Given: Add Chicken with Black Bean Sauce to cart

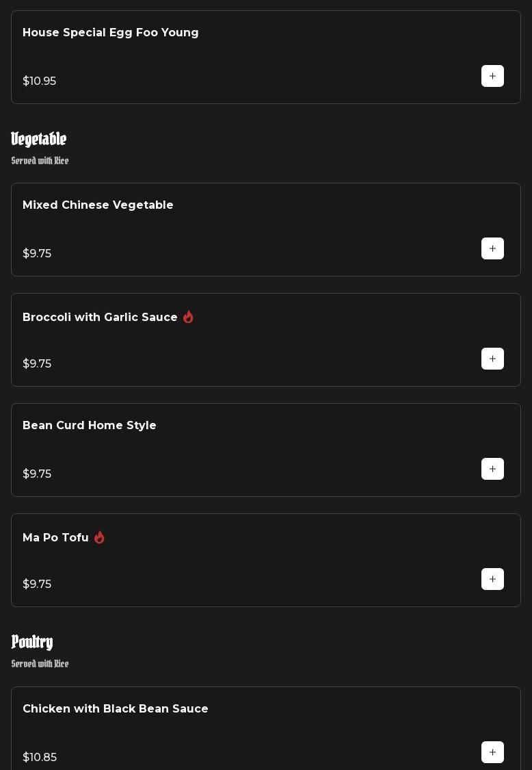Looking at the screenshot, I should click(492, 752).
